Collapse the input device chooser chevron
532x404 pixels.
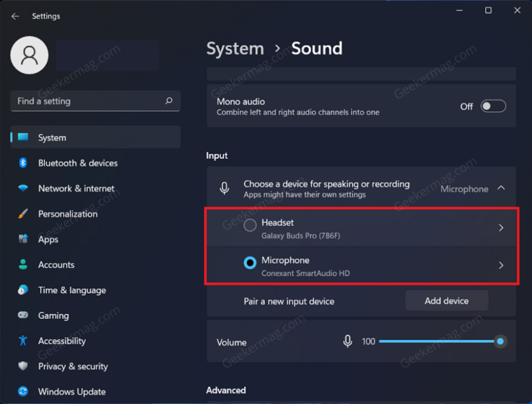click(x=501, y=188)
